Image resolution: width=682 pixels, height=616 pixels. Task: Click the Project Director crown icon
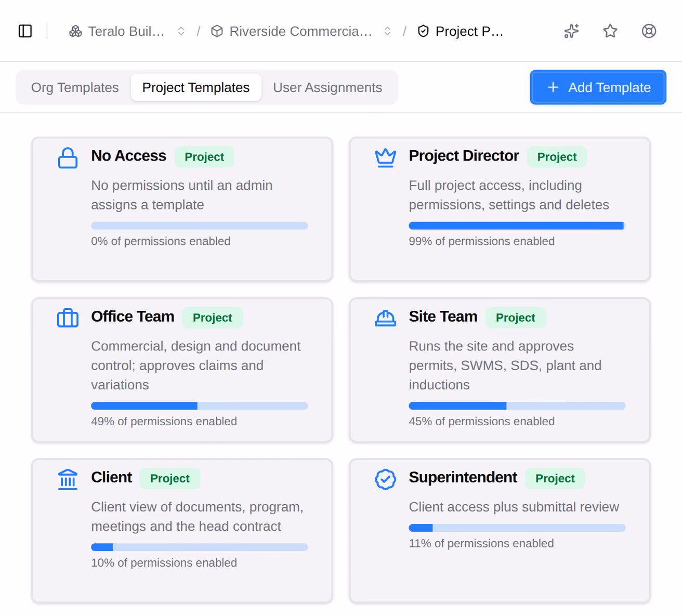385,158
